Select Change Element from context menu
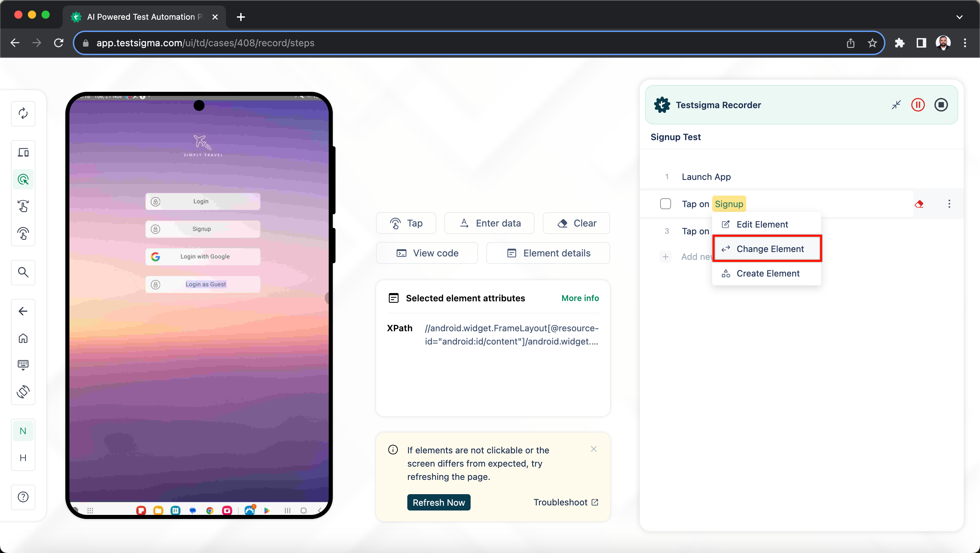 tap(770, 249)
